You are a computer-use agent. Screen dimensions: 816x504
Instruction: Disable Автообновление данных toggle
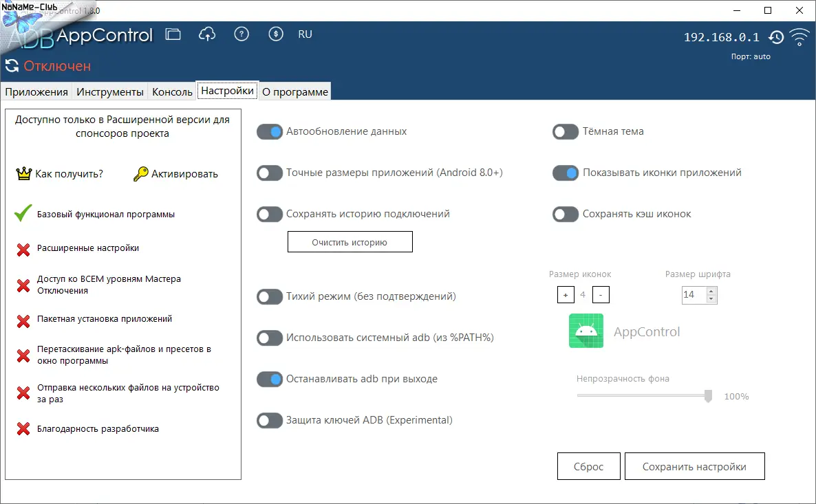[270, 131]
